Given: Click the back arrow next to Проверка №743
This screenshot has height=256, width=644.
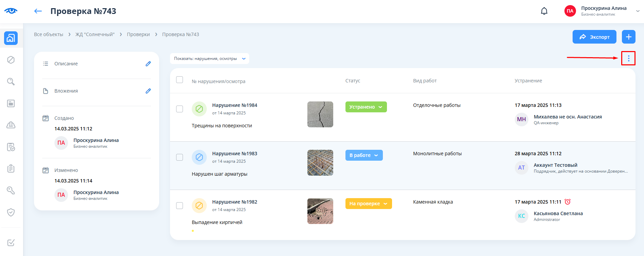Looking at the screenshot, I should point(38,11).
